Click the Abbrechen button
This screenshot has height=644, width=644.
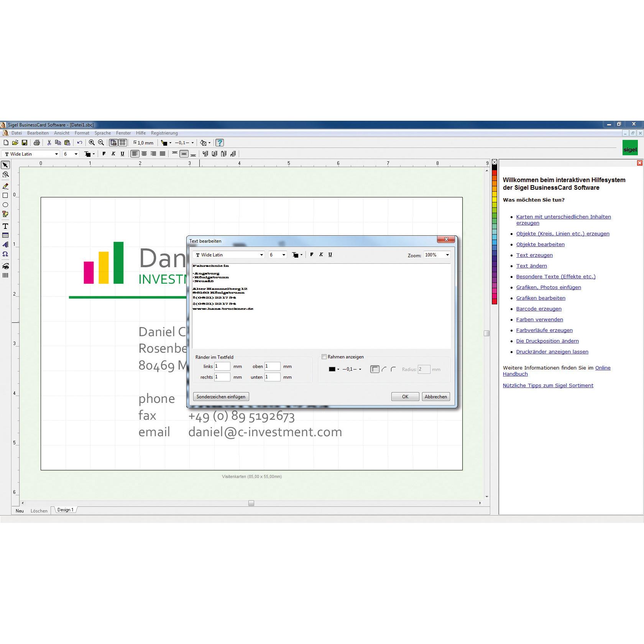pos(436,397)
